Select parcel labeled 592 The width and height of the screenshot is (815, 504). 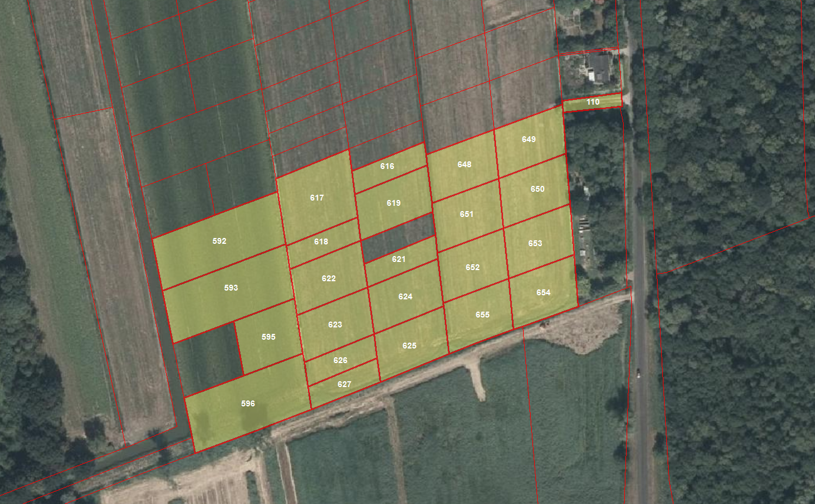tap(219, 241)
